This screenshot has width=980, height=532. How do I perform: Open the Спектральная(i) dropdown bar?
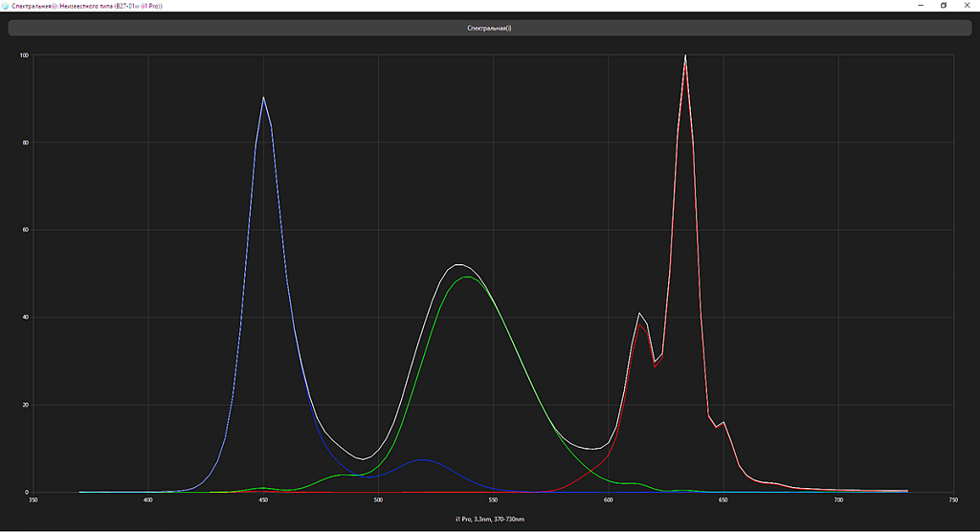coord(489,28)
